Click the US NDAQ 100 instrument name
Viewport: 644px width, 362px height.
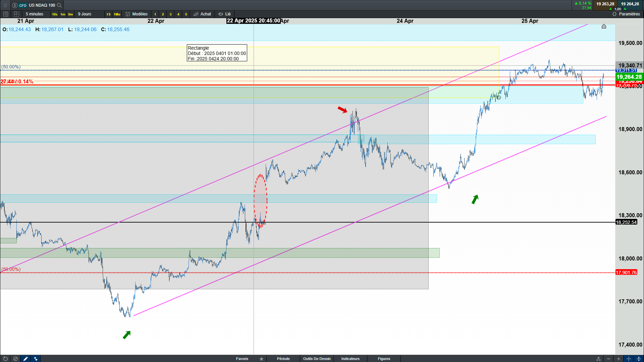(42, 5)
